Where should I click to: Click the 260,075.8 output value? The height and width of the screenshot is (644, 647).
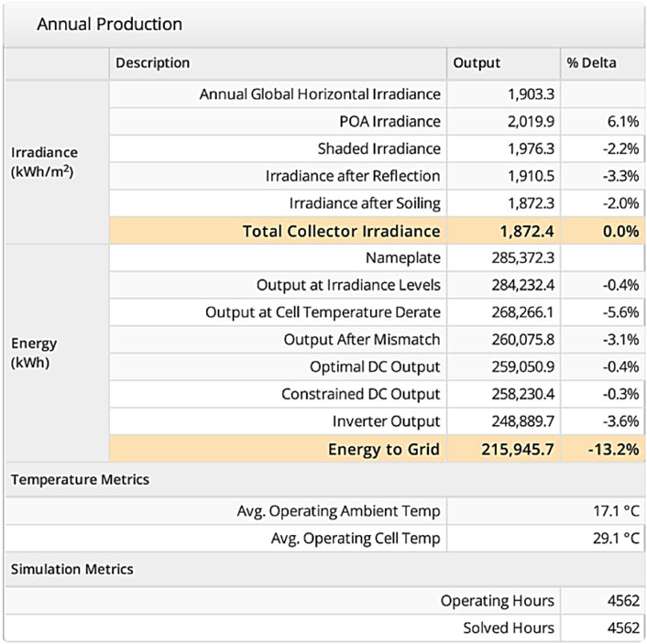point(522,340)
